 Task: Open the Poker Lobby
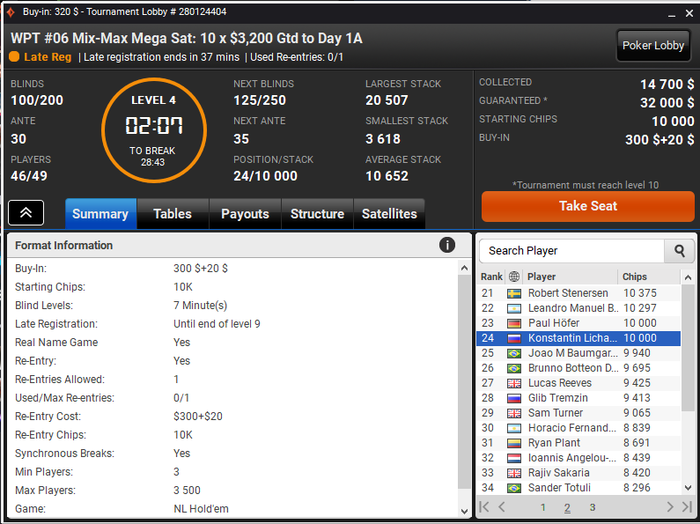click(653, 46)
